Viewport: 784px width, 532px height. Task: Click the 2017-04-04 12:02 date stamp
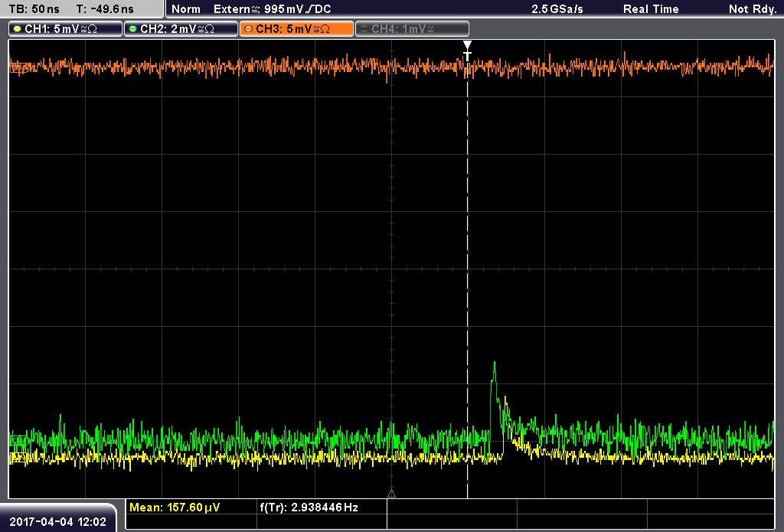coord(58,522)
